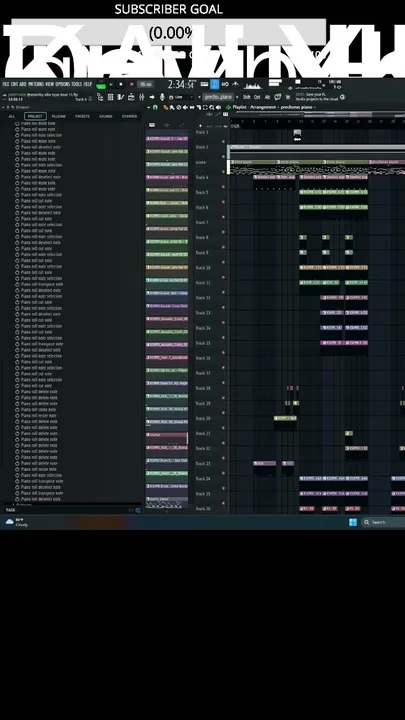Select the playlist Mute tool
The image size is (405, 720).
point(185,107)
